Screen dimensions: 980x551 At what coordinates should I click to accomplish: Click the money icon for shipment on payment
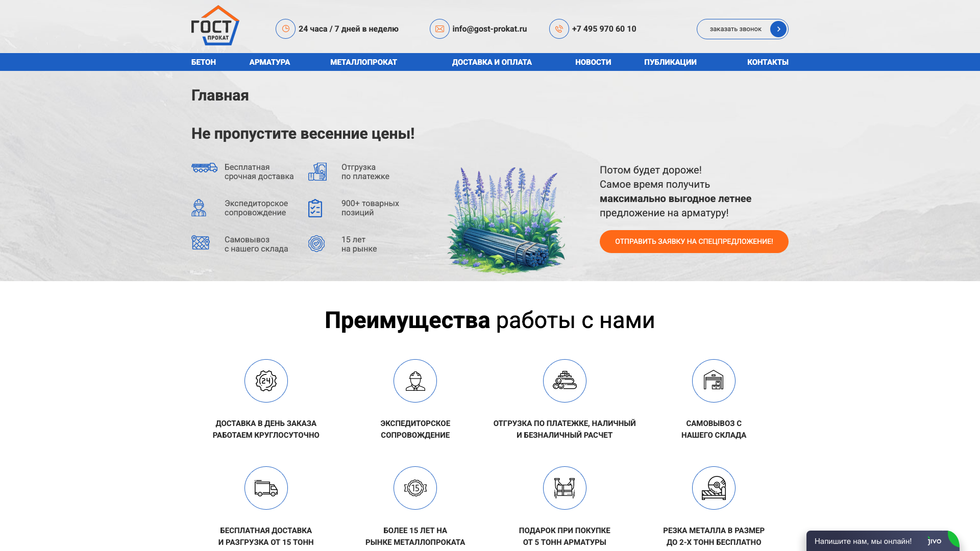tap(317, 172)
